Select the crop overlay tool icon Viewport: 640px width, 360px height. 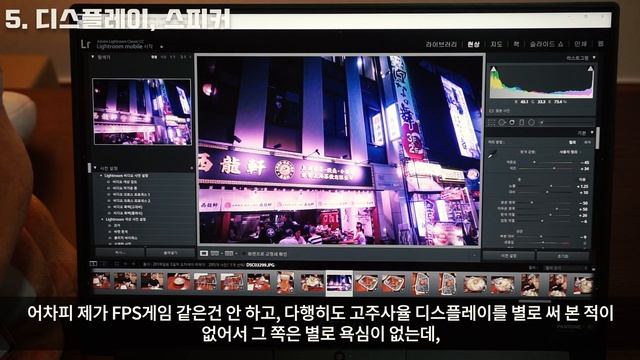492,122
